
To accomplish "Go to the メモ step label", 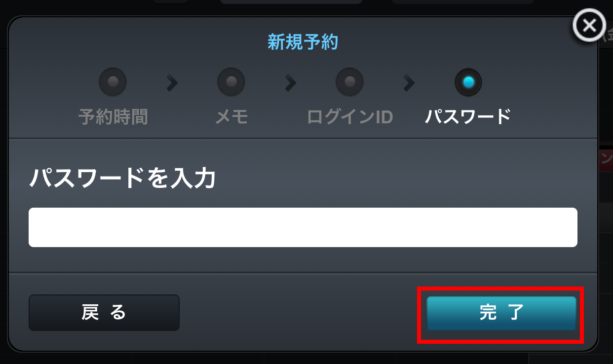I will point(231,117).
